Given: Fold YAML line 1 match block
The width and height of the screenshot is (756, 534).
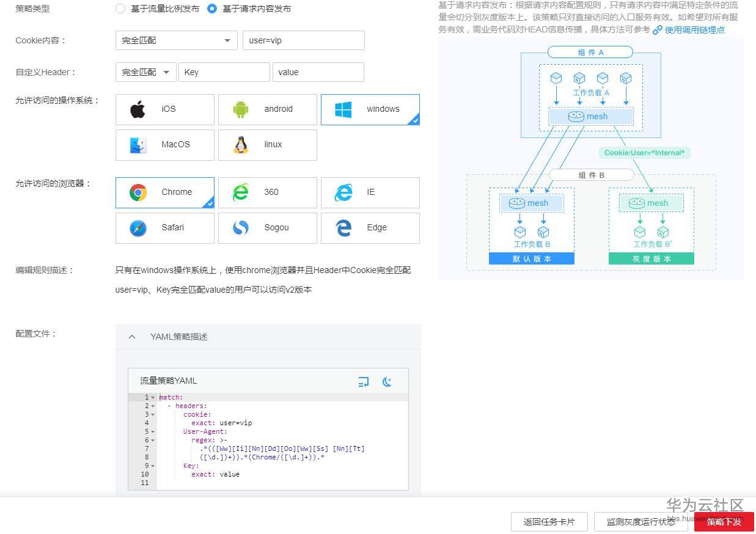Looking at the screenshot, I should [153, 398].
